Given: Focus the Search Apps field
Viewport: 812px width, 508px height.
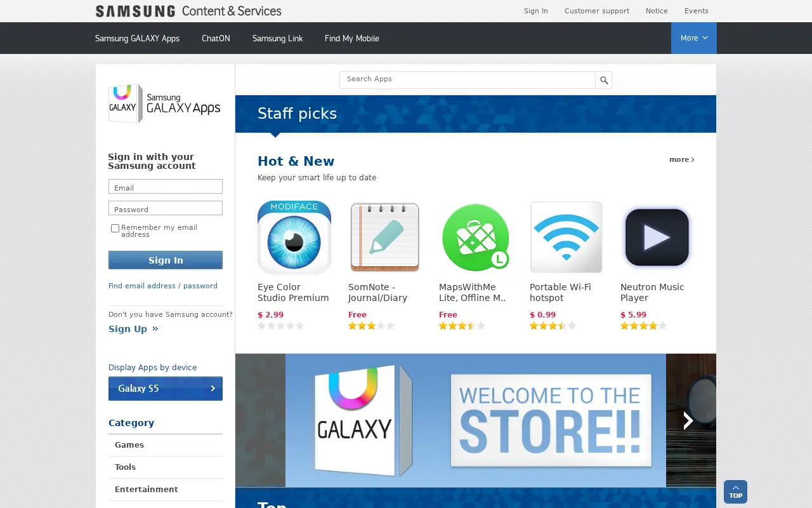Looking at the screenshot, I should (468, 80).
